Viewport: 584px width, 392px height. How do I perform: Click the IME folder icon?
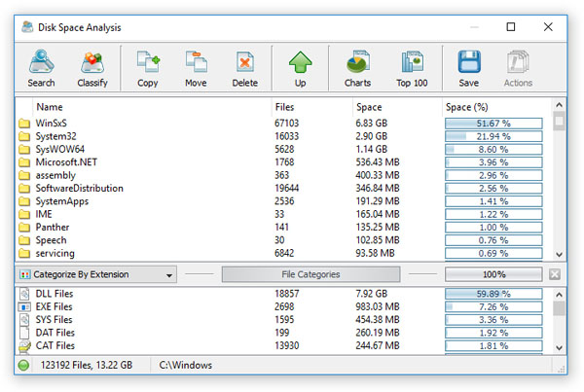pyautogui.click(x=24, y=214)
